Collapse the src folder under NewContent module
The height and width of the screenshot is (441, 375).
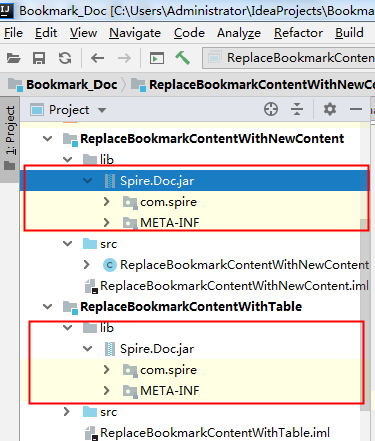point(68,243)
